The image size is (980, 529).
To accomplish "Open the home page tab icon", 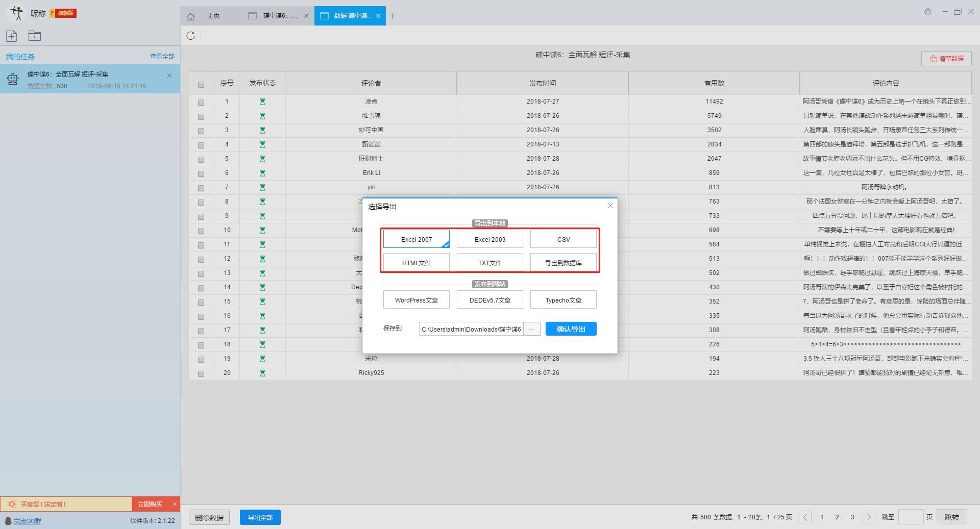I will pos(191,16).
